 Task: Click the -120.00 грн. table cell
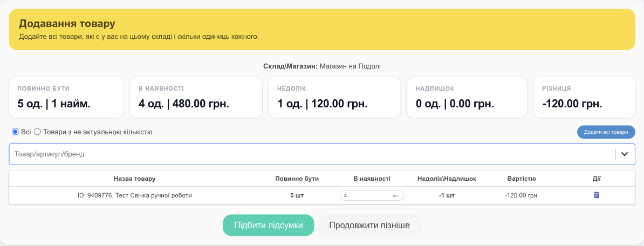click(x=522, y=195)
